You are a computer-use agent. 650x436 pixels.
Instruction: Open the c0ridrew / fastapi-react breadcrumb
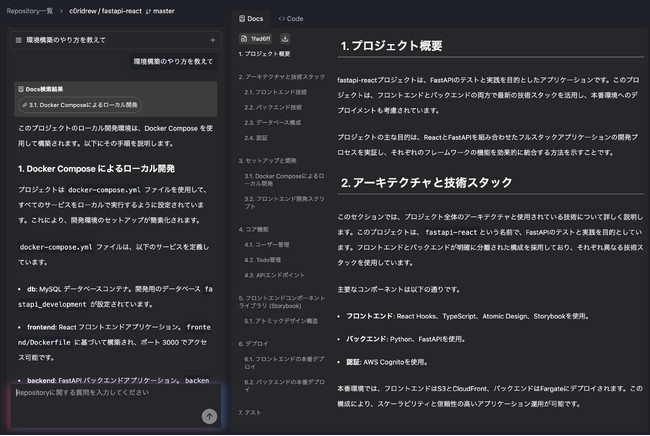pyautogui.click(x=105, y=11)
